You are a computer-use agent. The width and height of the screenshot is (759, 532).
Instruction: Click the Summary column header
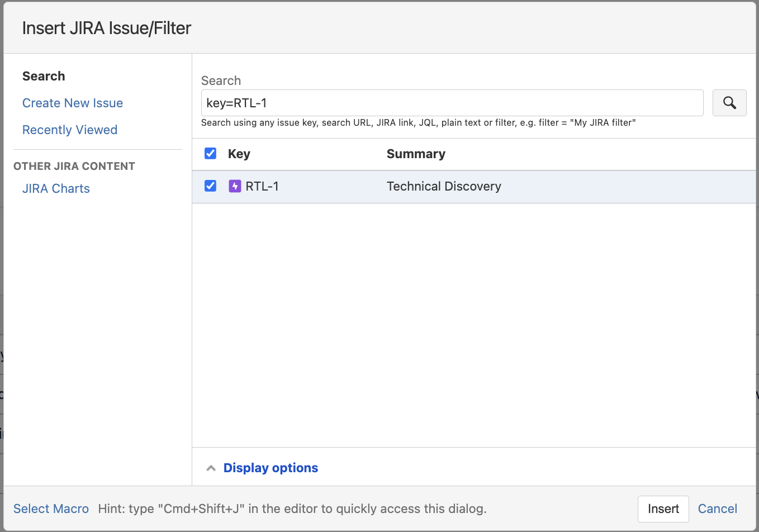click(x=416, y=154)
